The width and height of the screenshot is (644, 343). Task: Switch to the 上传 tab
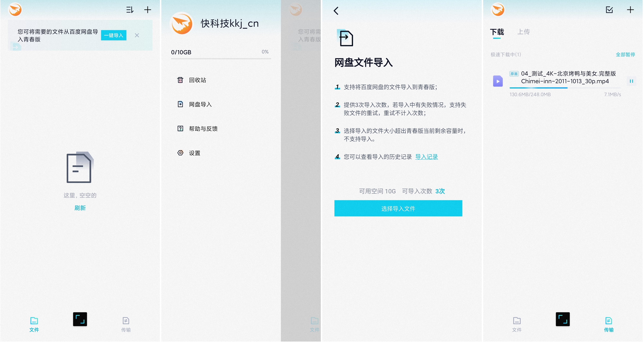[523, 32]
